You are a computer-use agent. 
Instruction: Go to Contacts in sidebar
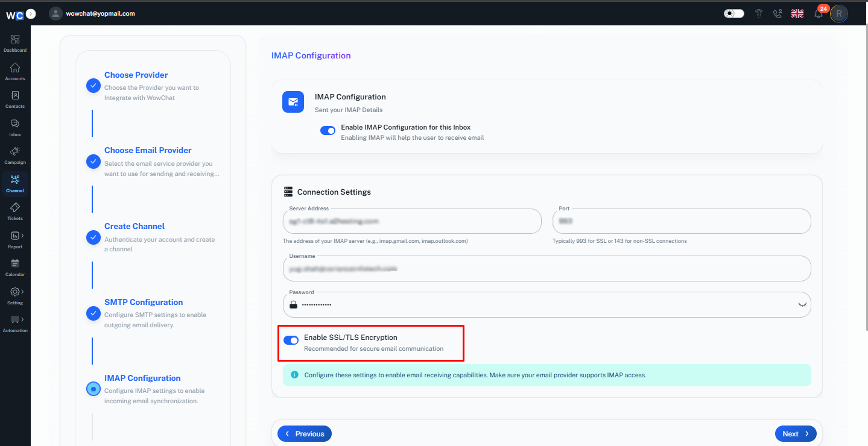tap(15, 99)
